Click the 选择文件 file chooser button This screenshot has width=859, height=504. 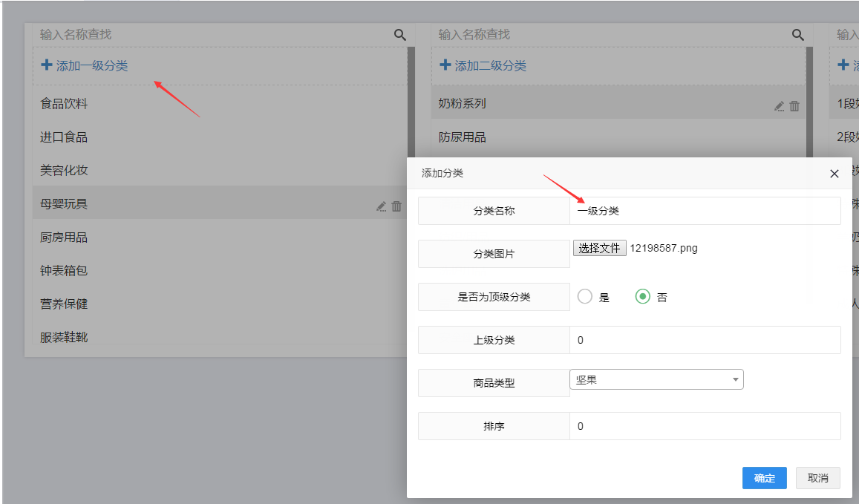click(x=599, y=248)
